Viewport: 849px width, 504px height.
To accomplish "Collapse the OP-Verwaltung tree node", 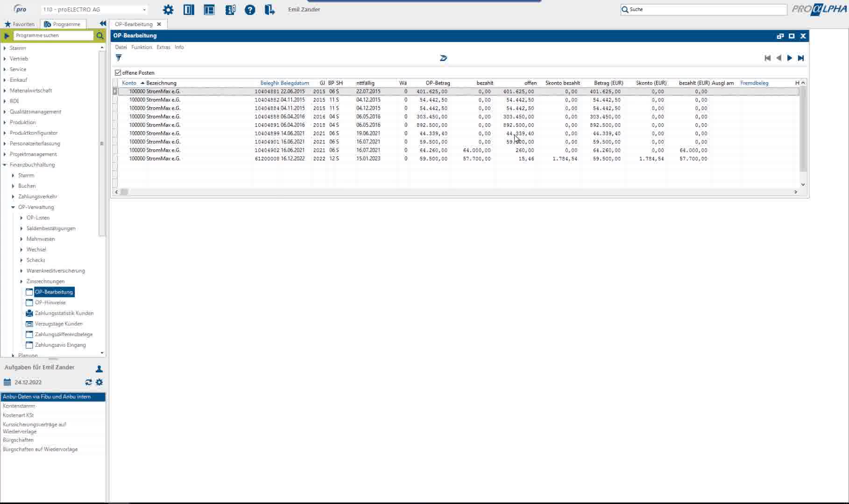I will point(13,207).
